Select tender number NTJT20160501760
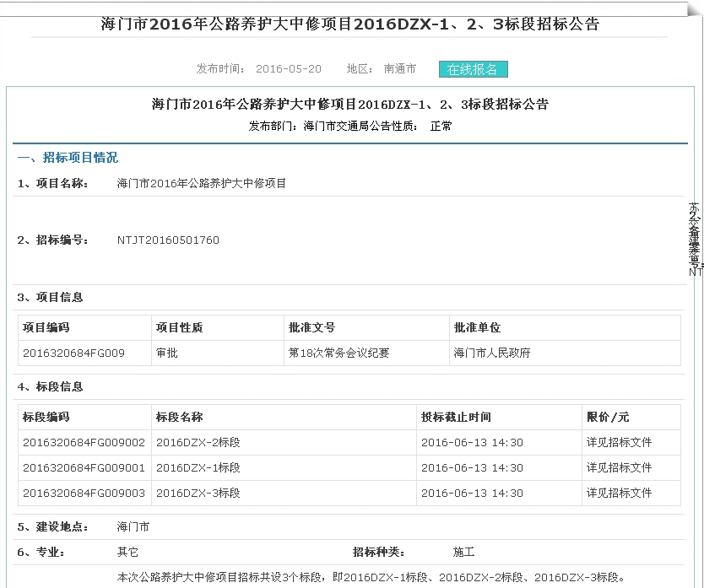The image size is (704, 588). coord(168,240)
